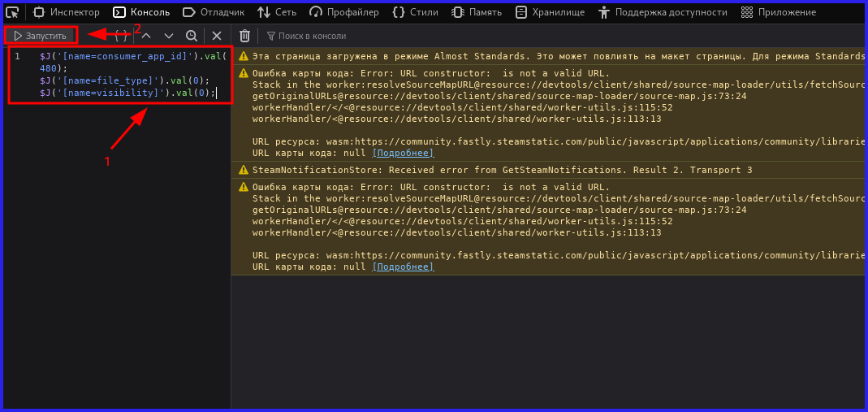Click code line with name=visibility
Viewport: 868px width, 412px height.
[x=127, y=93]
